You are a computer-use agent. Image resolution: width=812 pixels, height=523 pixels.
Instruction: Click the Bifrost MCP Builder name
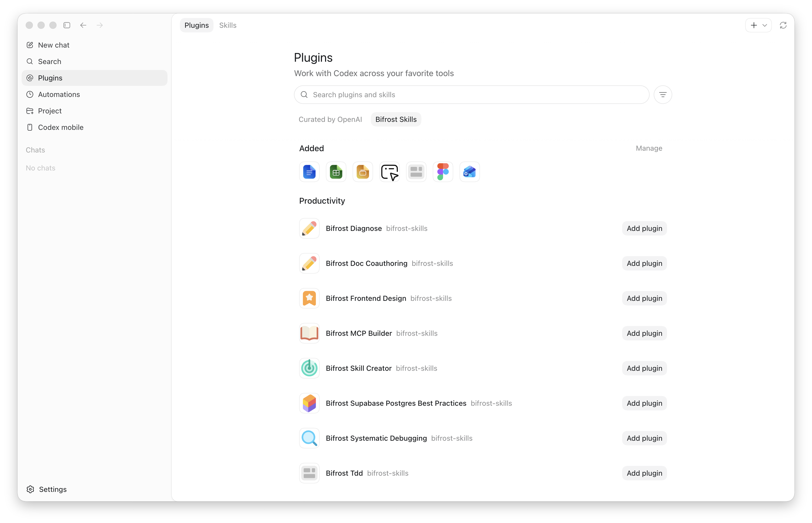[359, 333]
